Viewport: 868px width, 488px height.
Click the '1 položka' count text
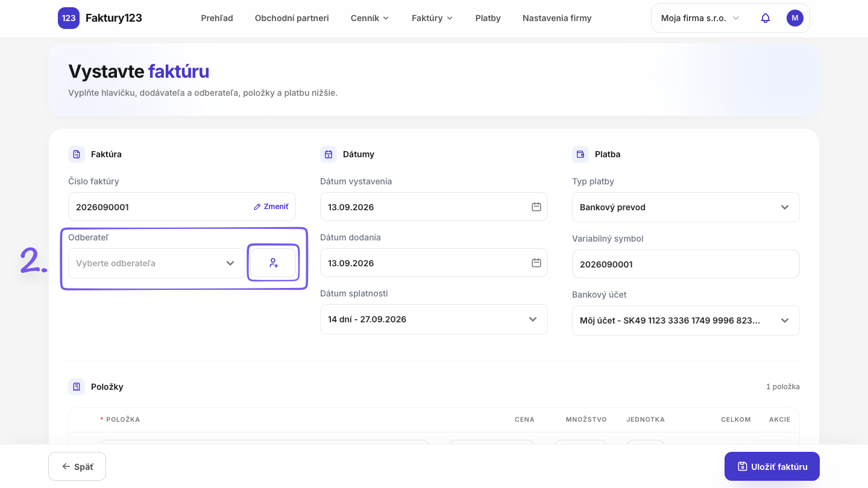(783, 387)
